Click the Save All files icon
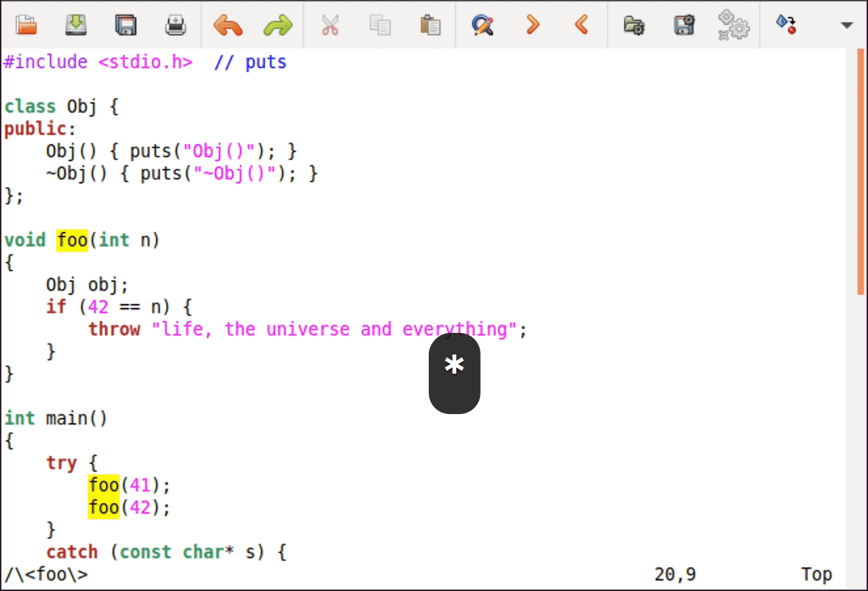 126,25
